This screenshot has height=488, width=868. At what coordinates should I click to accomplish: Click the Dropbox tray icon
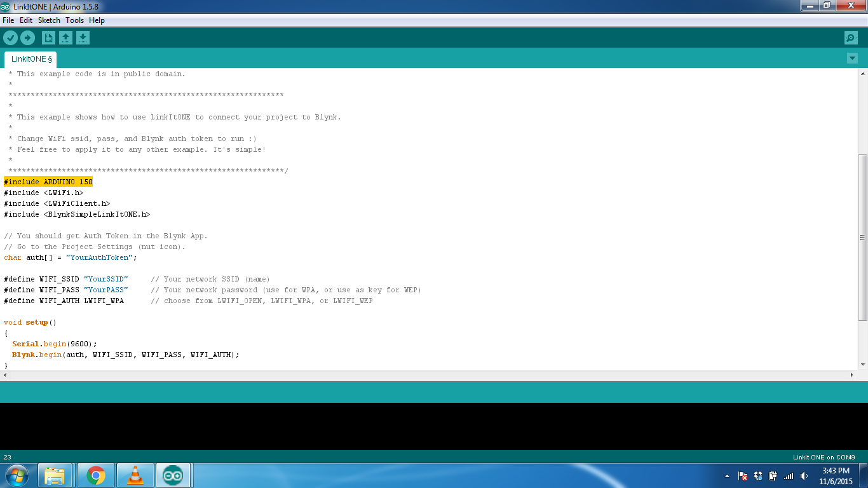click(758, 476)
